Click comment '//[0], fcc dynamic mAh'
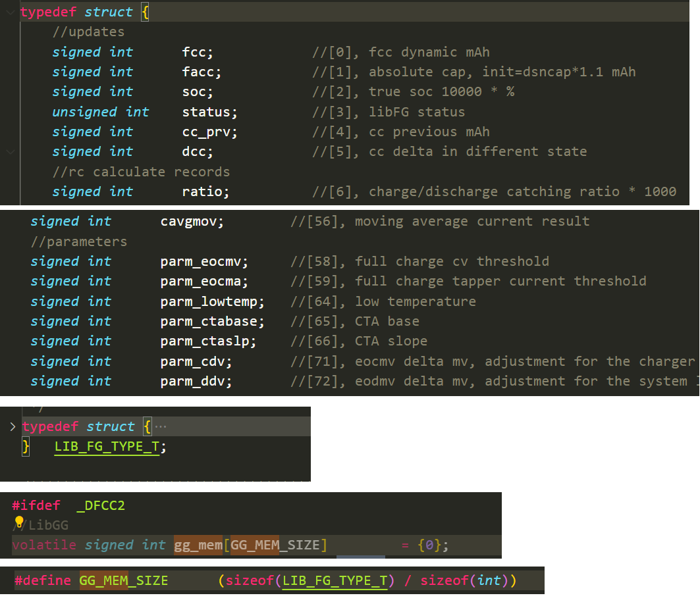The image size is (700, 606). click(x=401, y=52)
